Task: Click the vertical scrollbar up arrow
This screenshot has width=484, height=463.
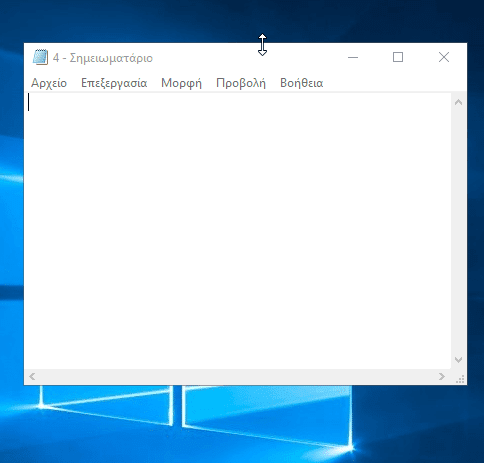Action: coord(458,102)
